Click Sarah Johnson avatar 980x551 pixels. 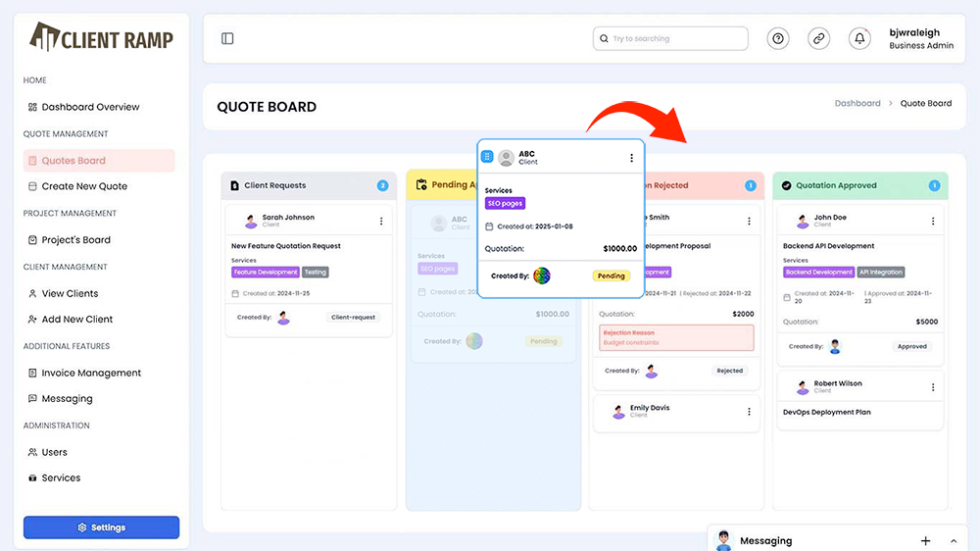251,222
